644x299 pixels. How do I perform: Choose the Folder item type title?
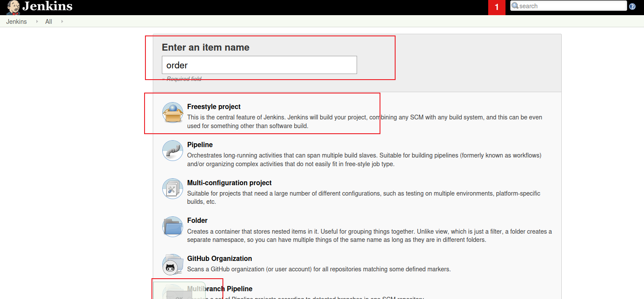(x=197, y=221)
